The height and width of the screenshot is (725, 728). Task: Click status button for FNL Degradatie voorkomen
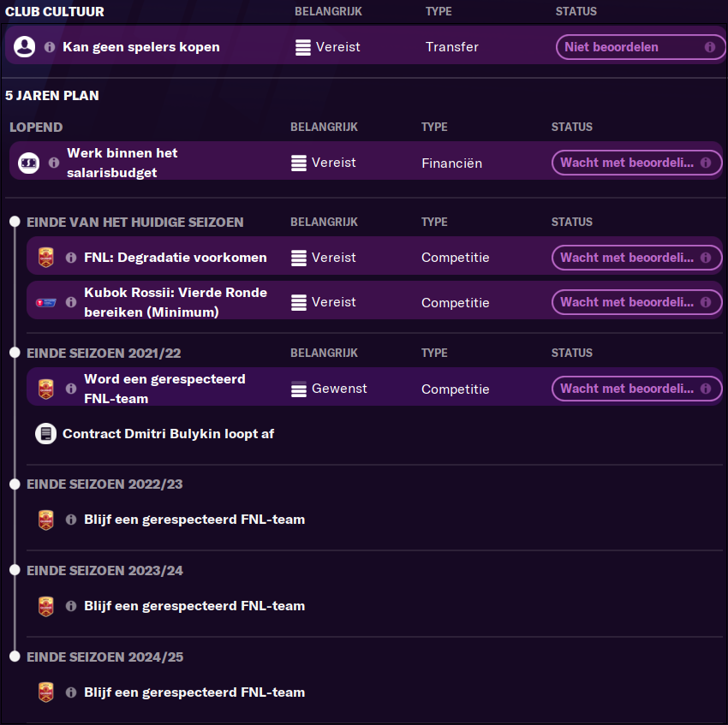(636, 258)
